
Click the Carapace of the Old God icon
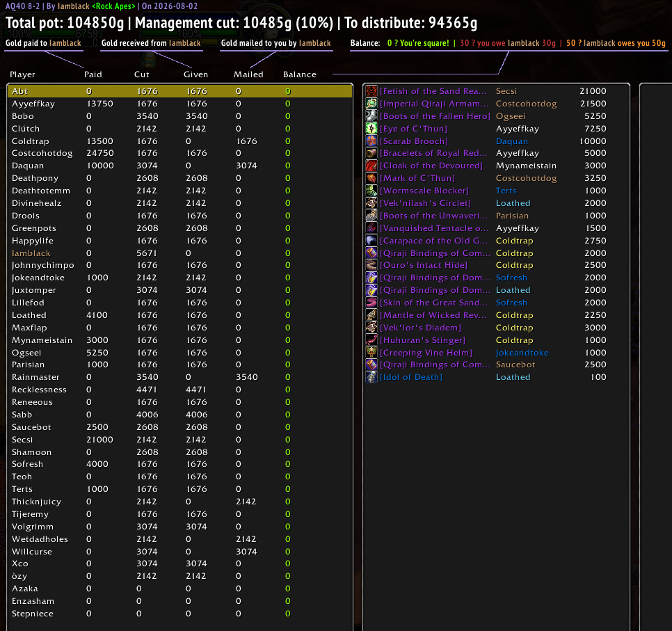point(371,241)
